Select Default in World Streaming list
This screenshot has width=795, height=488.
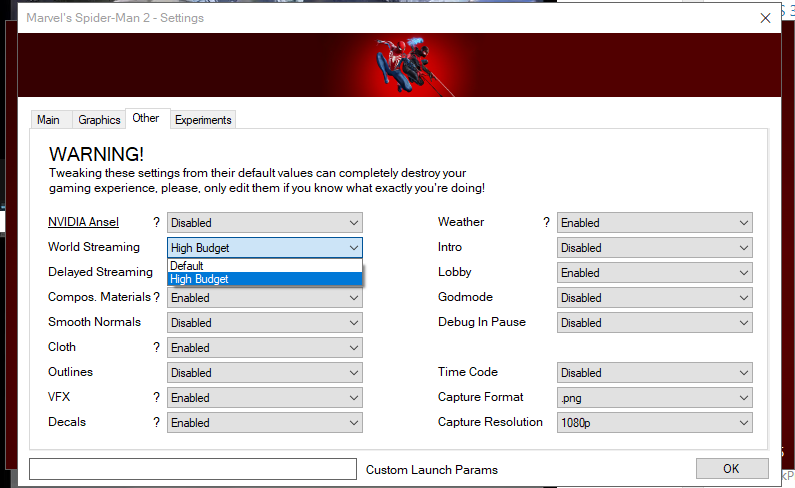pyautogui.click(x=265, y=266)
